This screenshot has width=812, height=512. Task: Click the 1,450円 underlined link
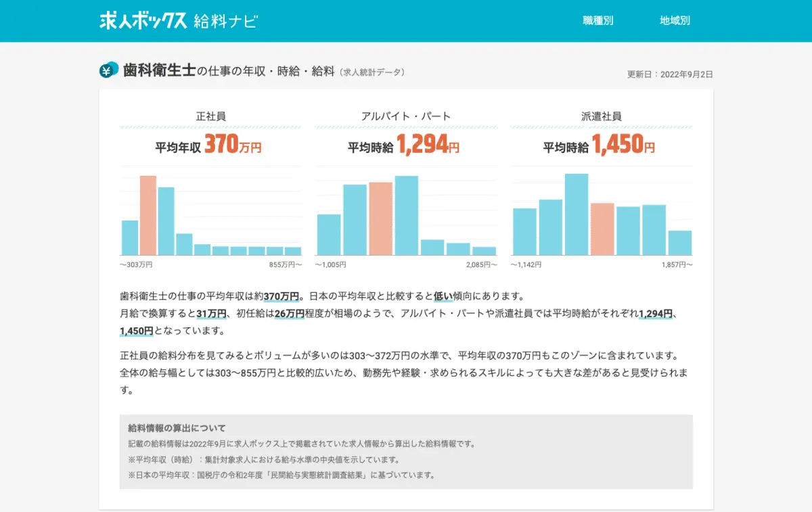135,331
